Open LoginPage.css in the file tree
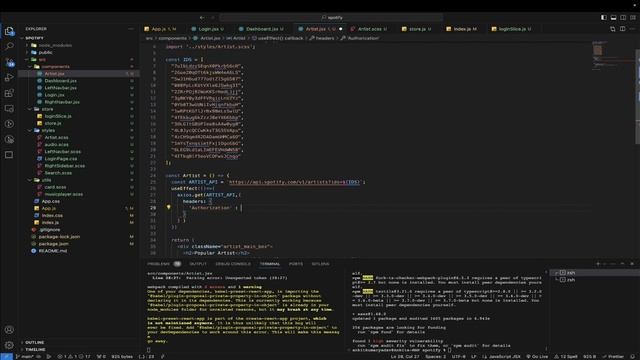This screenshot has height=360, width=640. [60, 159]
